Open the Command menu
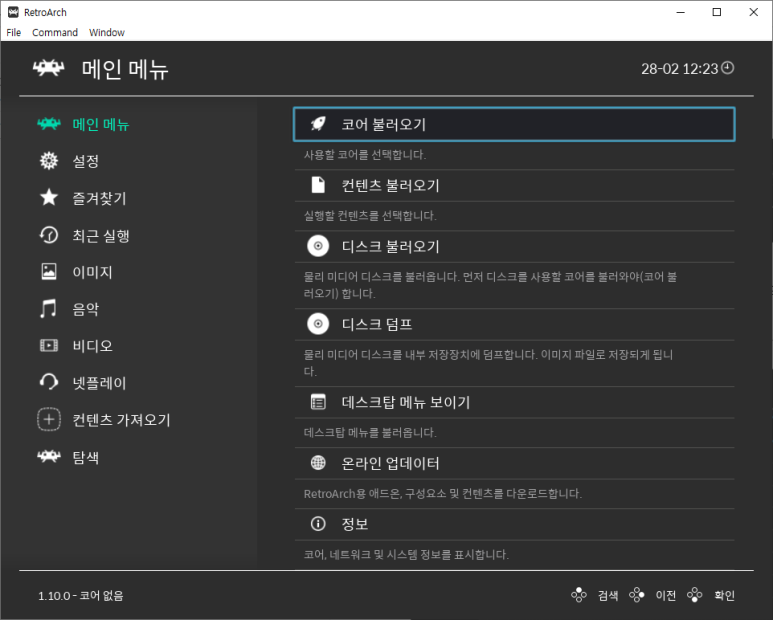Screen dimensions: 773x620 [55, 33]
